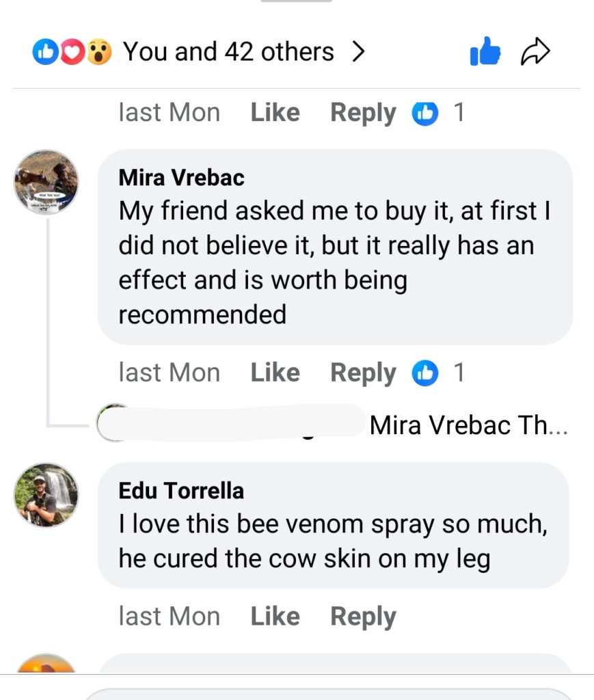Open Mira Vrebac's comment text bubble
Screen dimensions: 594x700
pyautogui.click(x=335, y=263)
